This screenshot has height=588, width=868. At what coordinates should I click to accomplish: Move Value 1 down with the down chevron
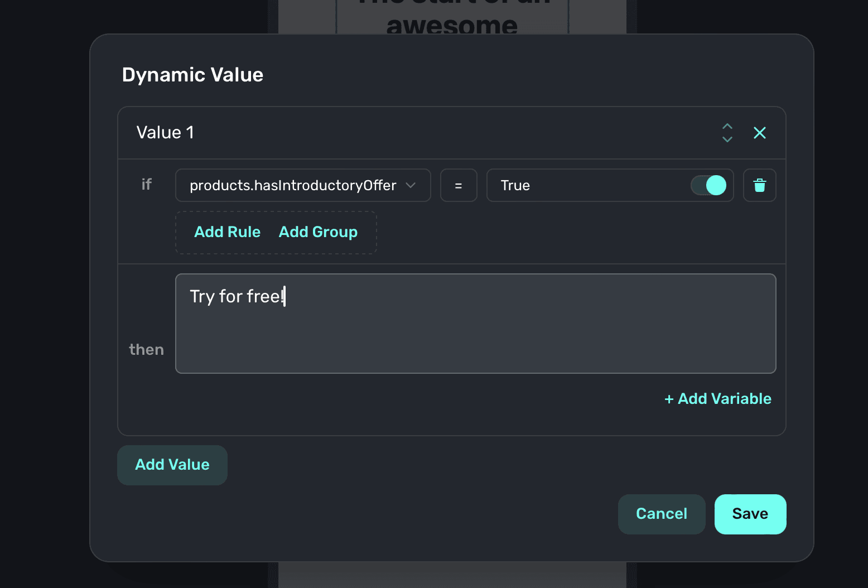727,139
